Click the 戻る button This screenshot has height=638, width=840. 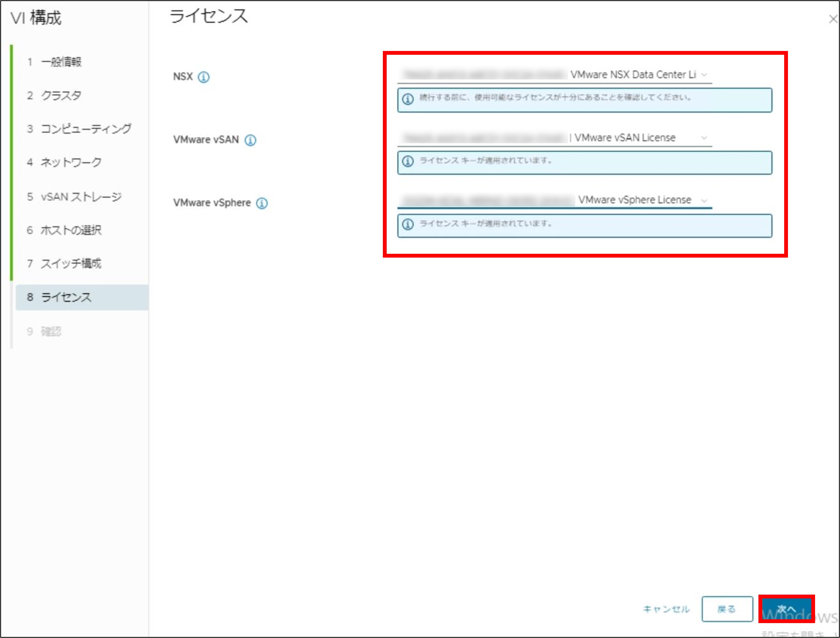[x=727, y=609]
